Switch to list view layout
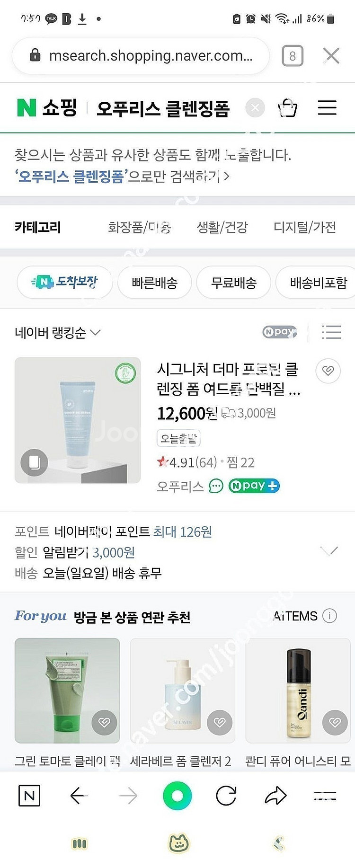Screen dimensions: 355x868 pos(331,332)
